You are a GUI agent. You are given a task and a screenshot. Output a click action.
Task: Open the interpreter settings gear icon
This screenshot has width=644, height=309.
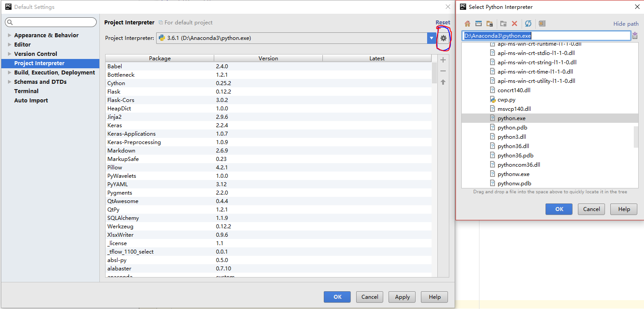(444, 38)
